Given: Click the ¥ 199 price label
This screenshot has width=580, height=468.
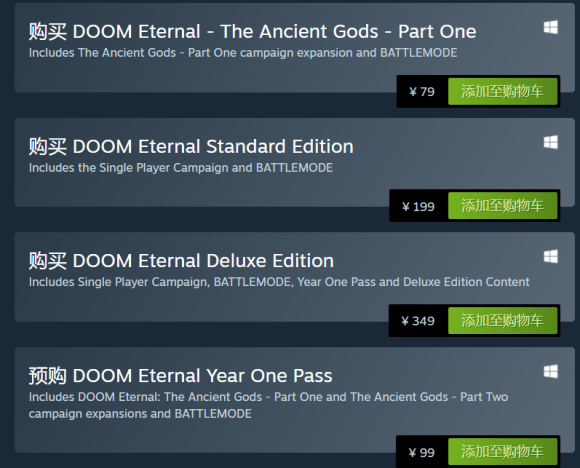Looking at the screenshot, I should tap(418, 206).
